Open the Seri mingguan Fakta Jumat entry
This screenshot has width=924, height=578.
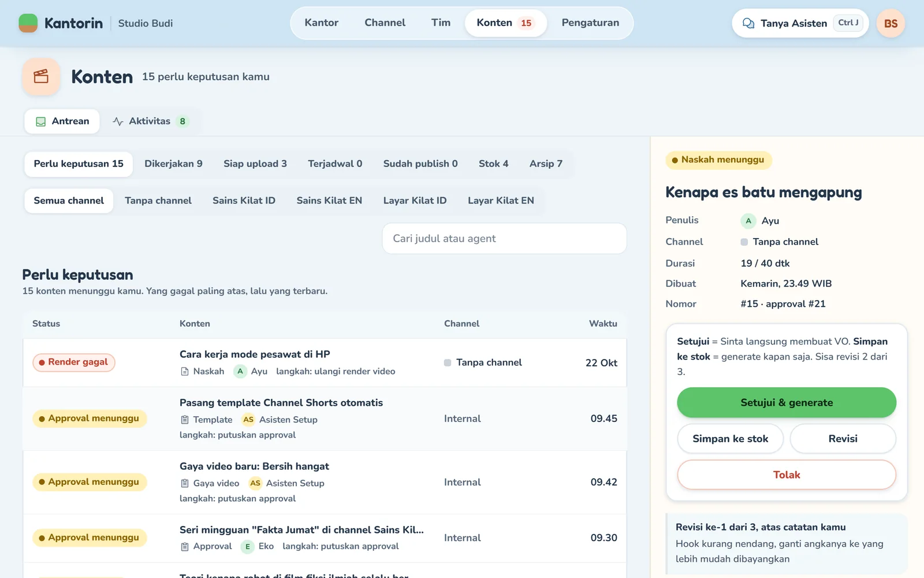(325, 538)
